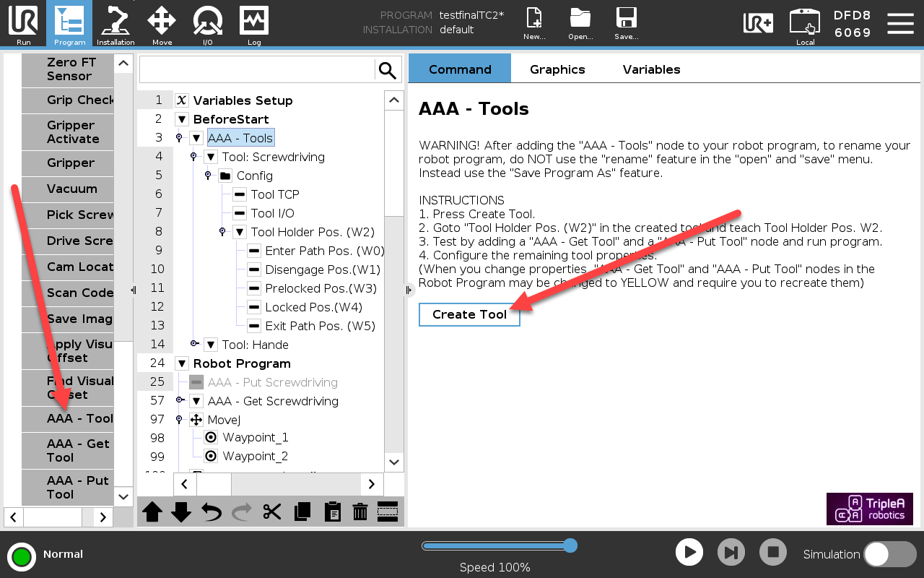Toggle Local control mode icon
Screen dimensions: 924x578
point(805,25)
